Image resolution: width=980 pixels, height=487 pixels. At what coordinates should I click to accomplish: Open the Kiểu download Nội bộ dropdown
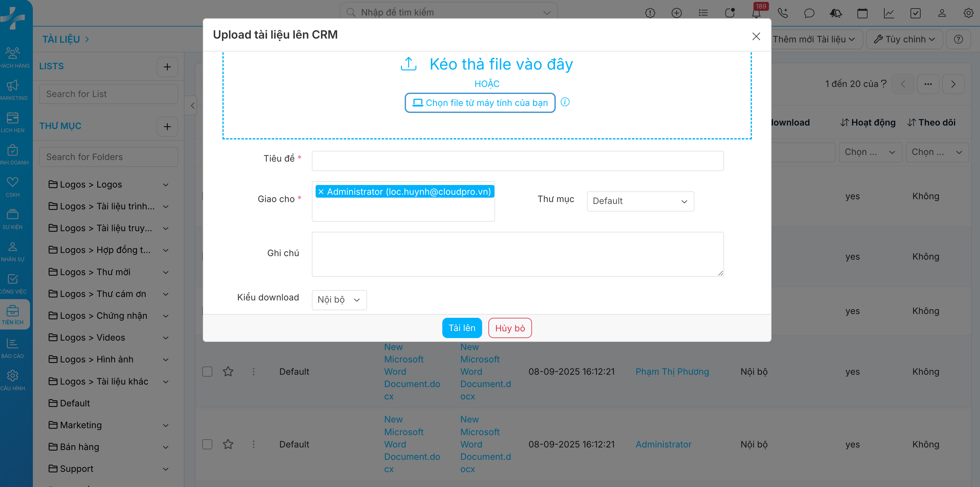click(x=339, y=300)
